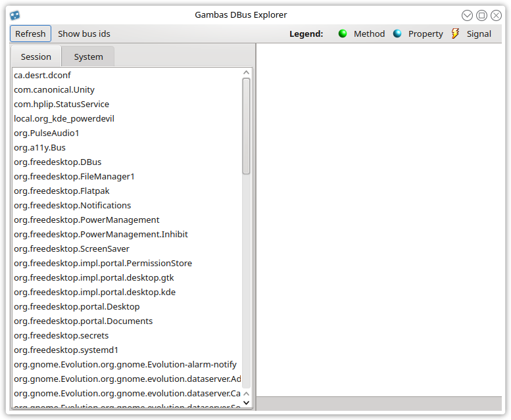The image size is (511, 420).
Task: Maximize the Gambas DBus Explorer window
Action: click(481, 15)
